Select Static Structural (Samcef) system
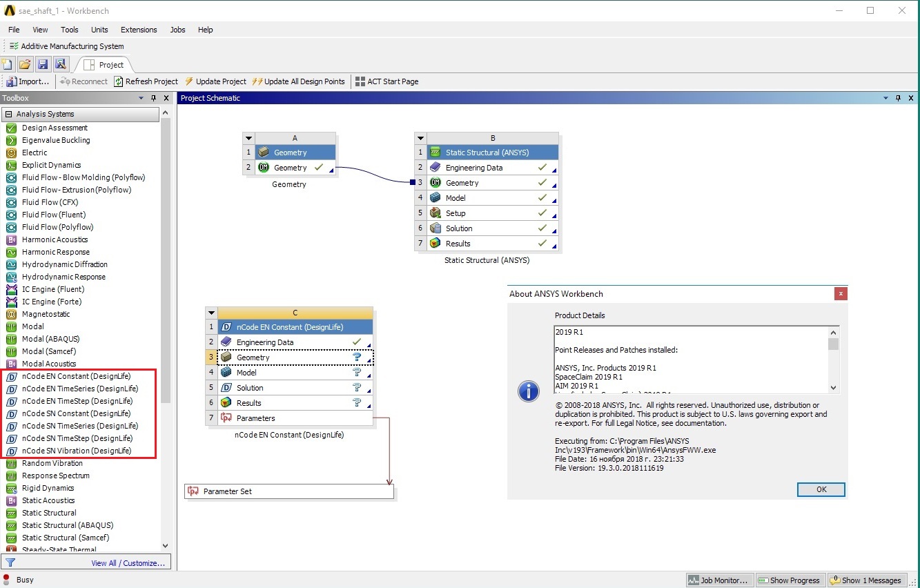Screen dimensions: 920x588 [x=65, y=538]
